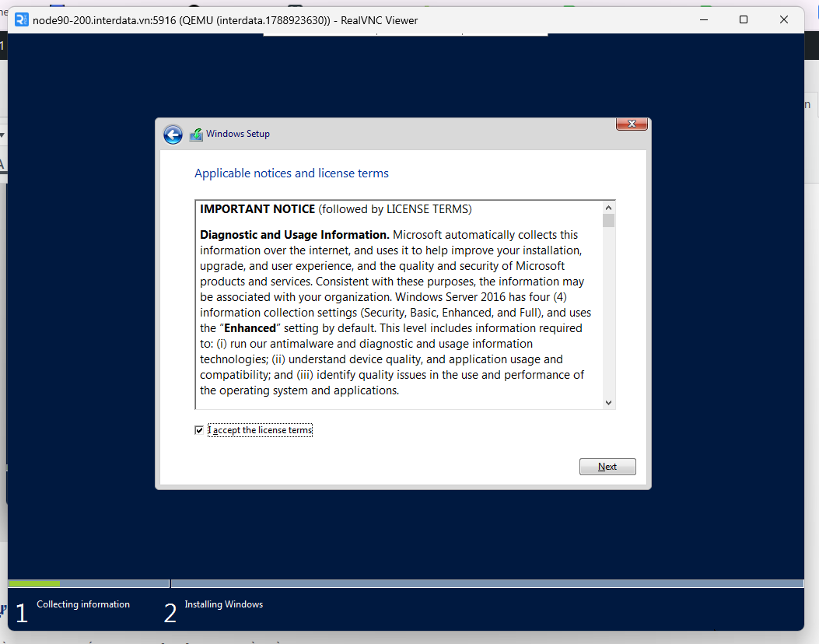Click the green setup progress bar
The image size is (819, 644).
[34, 583]
